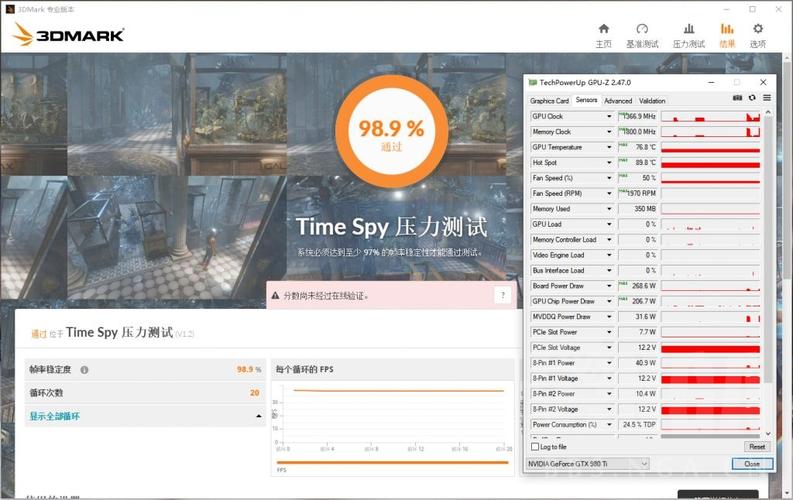Image resolution: width=793 pixels, height=500 pixels.
Task: Click the GPU-Z sensor list scroll-up arrow
Action: tap(768, 112)
